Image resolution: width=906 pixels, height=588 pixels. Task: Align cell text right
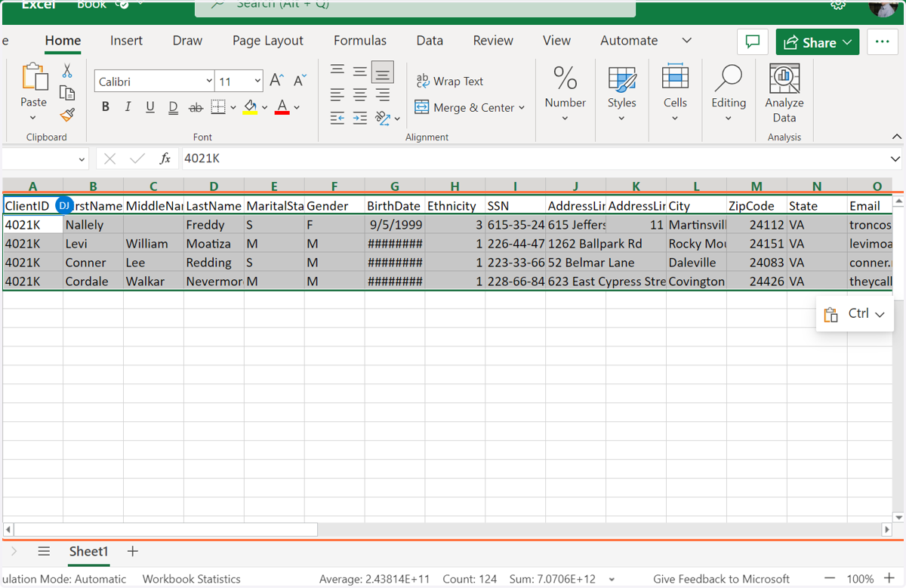point(383,94)
